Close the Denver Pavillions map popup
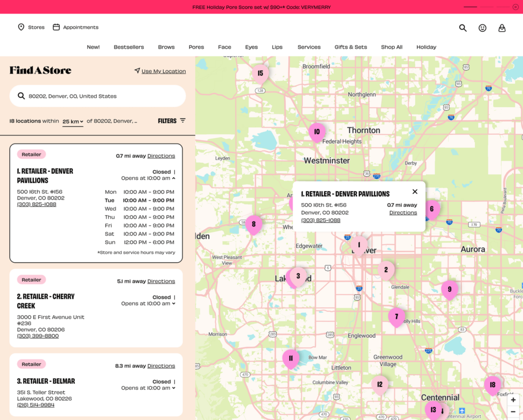Viewport: 523px width, 420px height. [415, 192]
